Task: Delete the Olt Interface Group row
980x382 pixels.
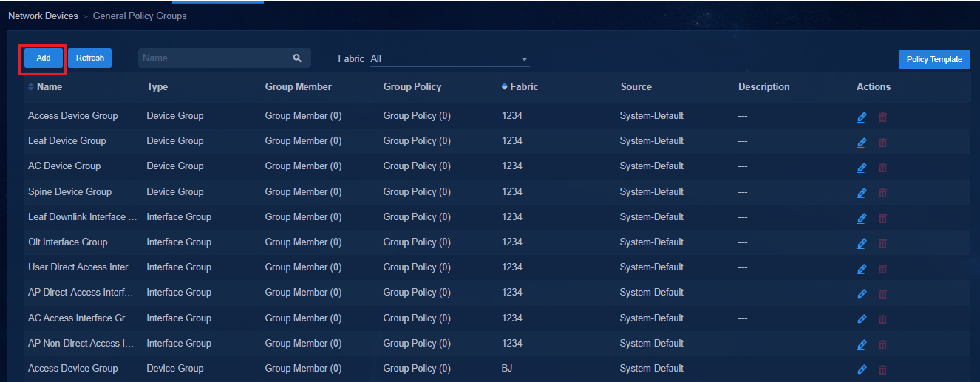Action: pyautogui.click(x=882, y=244)
